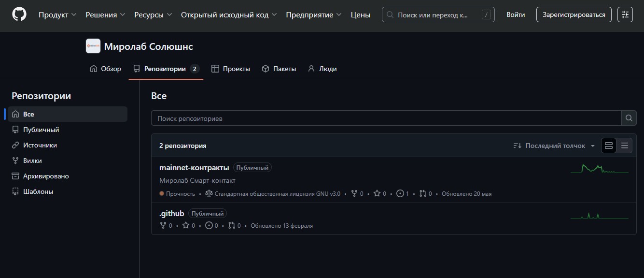Click stars count icon for mainnet-контракты
Viewport: 644px width, 278px height.
[377, 193]
